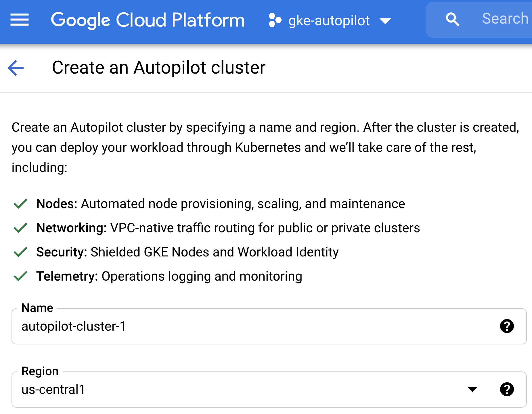
Task: Click the green checkmark beside Networking
Action: pos(20,228)
